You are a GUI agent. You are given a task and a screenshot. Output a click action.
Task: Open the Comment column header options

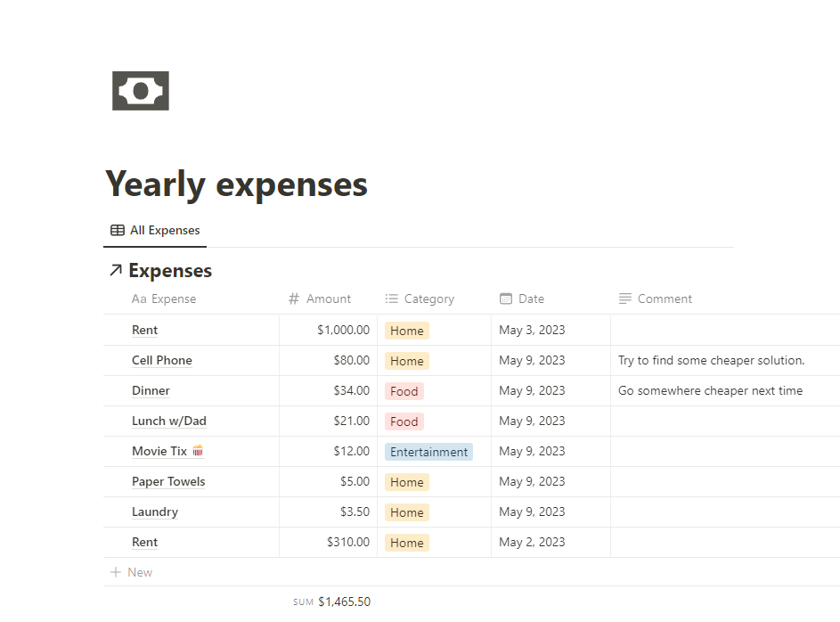[x=665, y=299]
